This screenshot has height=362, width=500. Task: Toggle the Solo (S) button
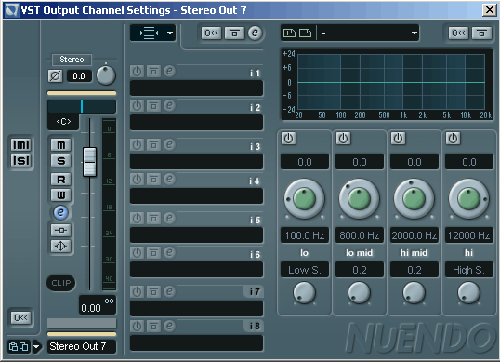[x=61, y=161]
